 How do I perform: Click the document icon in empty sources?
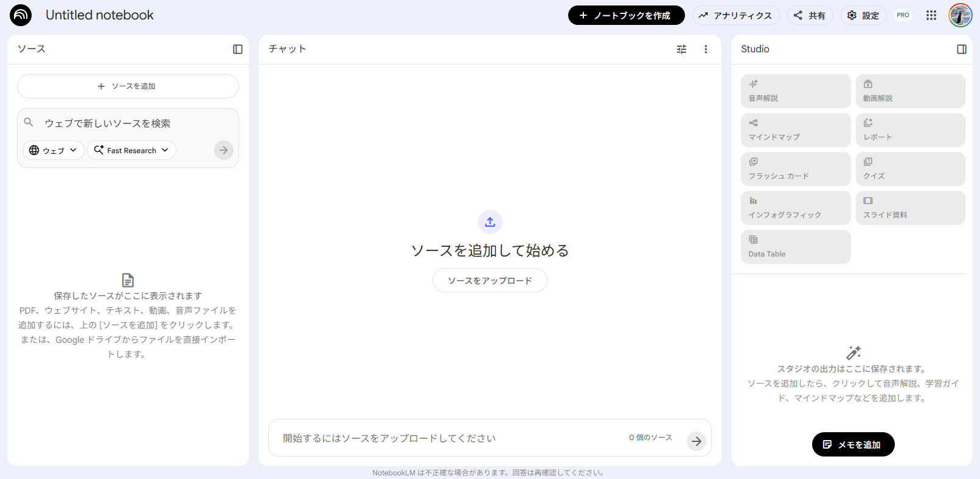128,280
